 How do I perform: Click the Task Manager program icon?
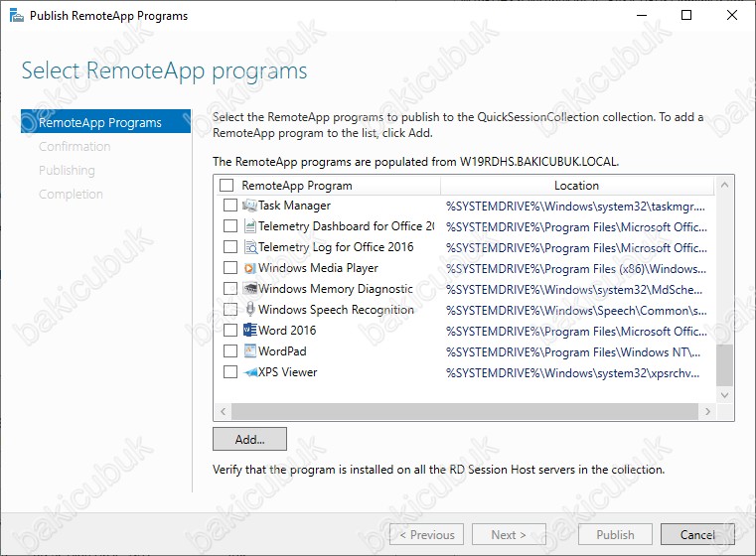[249, 206]
